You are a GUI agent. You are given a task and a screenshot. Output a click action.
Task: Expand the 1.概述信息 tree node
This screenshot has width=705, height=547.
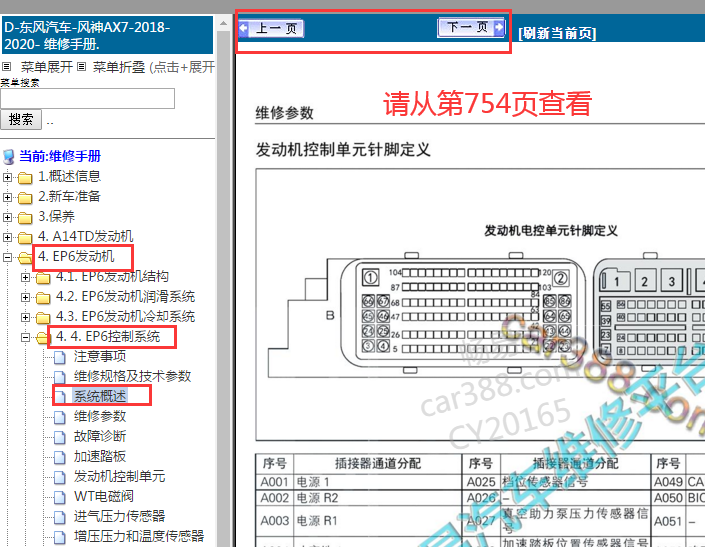pyautogui.click(x=7, y=177)
